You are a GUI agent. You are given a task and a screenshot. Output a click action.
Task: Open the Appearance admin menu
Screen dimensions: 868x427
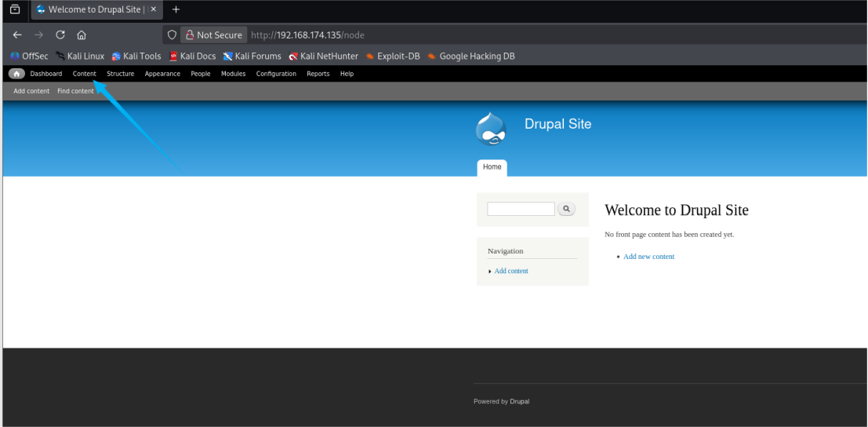click(162, 74)
